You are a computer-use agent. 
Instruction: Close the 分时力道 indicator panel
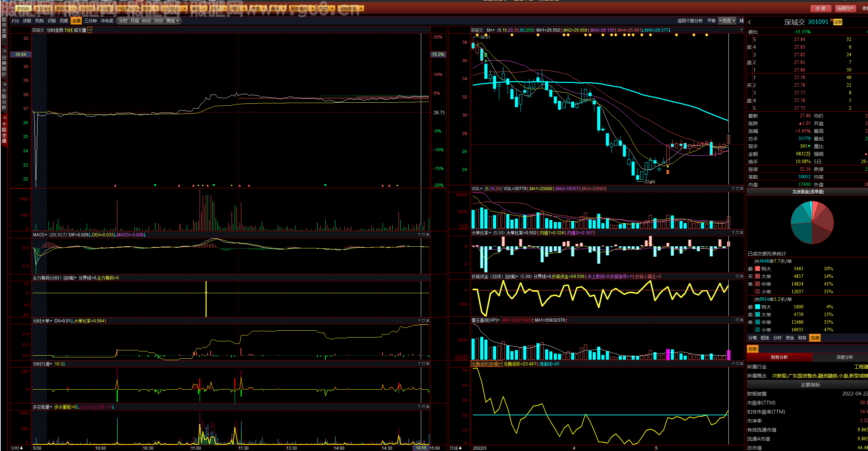(x=428, y=364)
